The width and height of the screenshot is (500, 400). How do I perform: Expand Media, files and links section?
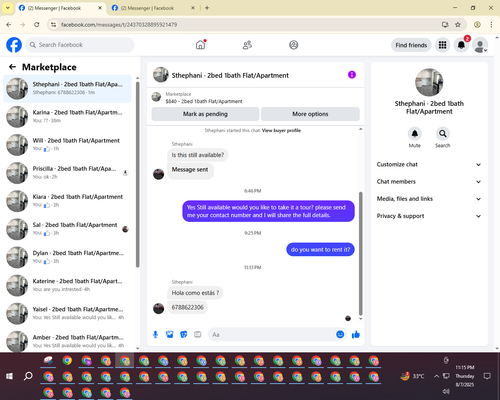tap(429, 199)
